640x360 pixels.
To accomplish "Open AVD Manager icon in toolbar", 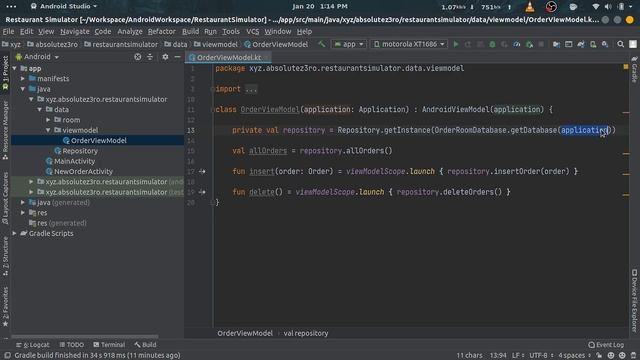I will point(593,44).
